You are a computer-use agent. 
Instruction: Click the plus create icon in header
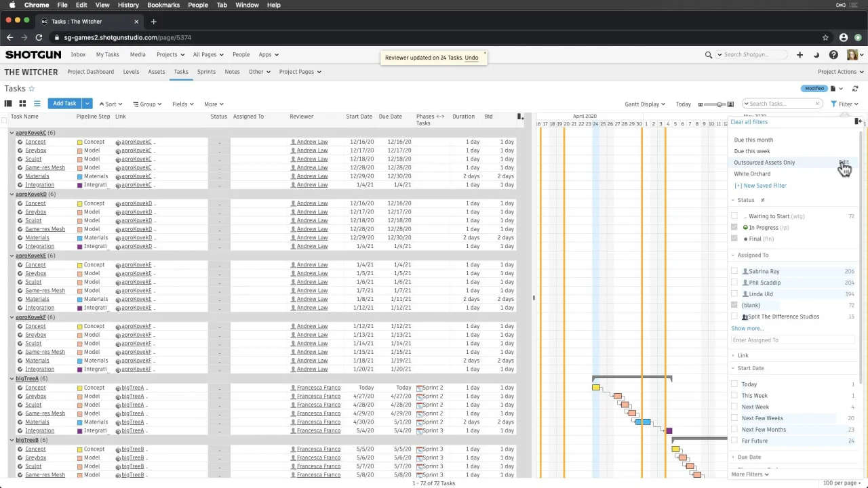click(x=800, y=55)
